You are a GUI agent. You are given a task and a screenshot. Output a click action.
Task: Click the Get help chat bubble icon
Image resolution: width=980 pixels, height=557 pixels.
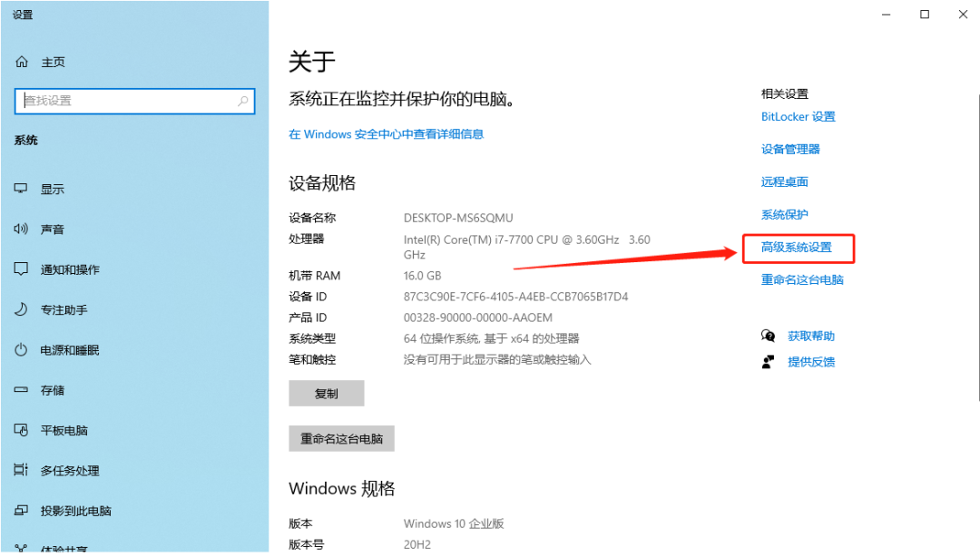coord(769,337)
